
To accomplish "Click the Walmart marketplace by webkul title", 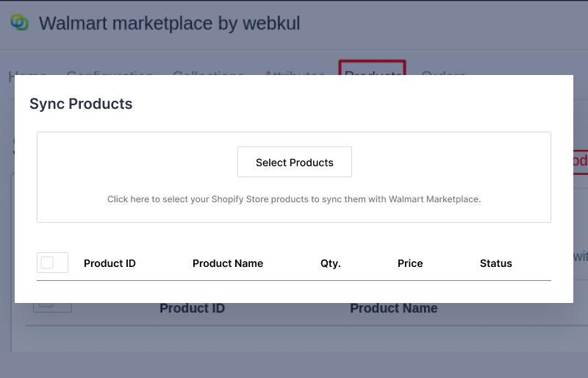I will click(x=169, y=24).
